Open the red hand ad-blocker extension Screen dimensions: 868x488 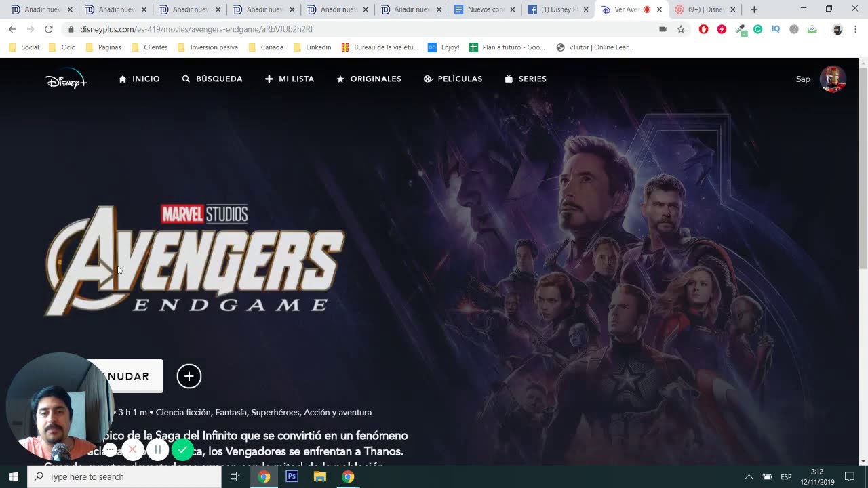pyautogui.click(x=703, y=29)
